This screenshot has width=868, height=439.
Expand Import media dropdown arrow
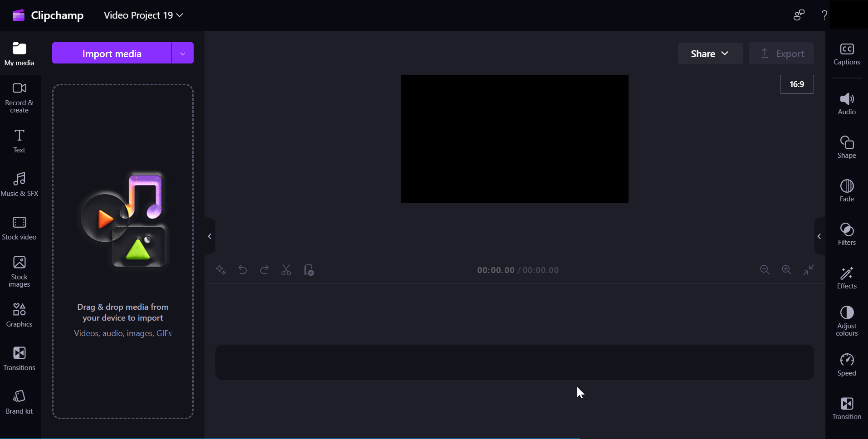183,53
